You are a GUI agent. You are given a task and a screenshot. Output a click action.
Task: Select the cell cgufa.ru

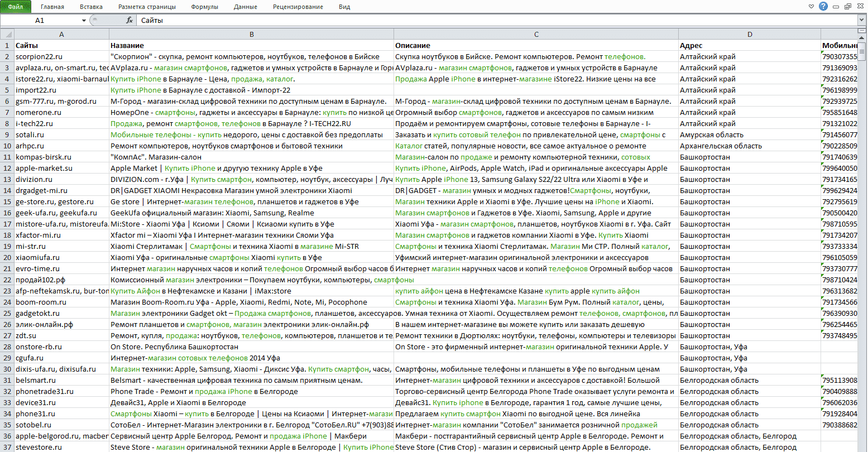coord(61,358)
